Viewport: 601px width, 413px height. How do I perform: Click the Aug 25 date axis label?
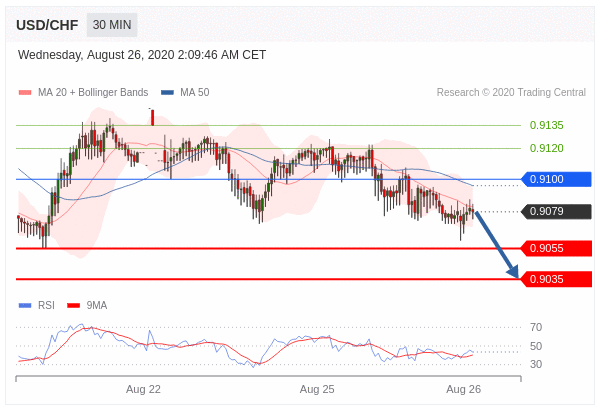point(317,389)
